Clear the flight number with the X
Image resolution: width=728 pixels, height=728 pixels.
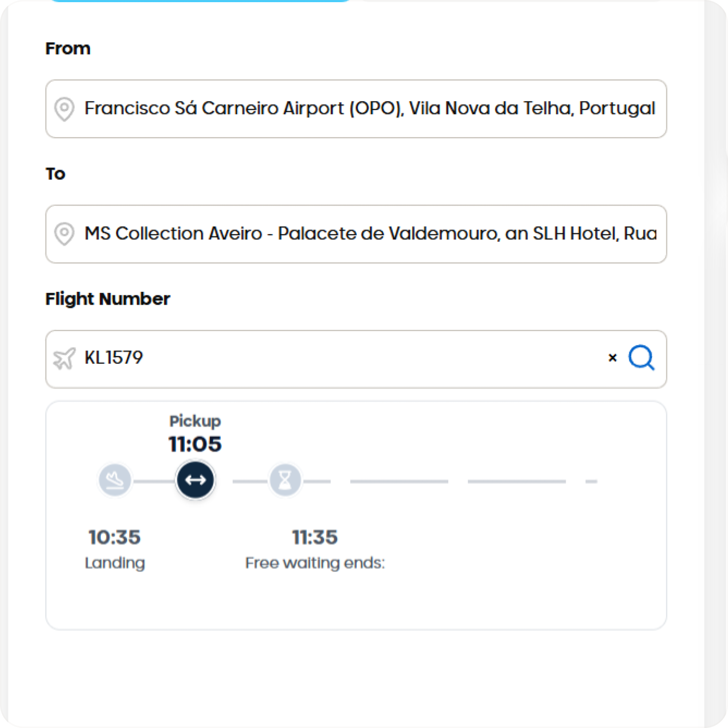point(612,358)
